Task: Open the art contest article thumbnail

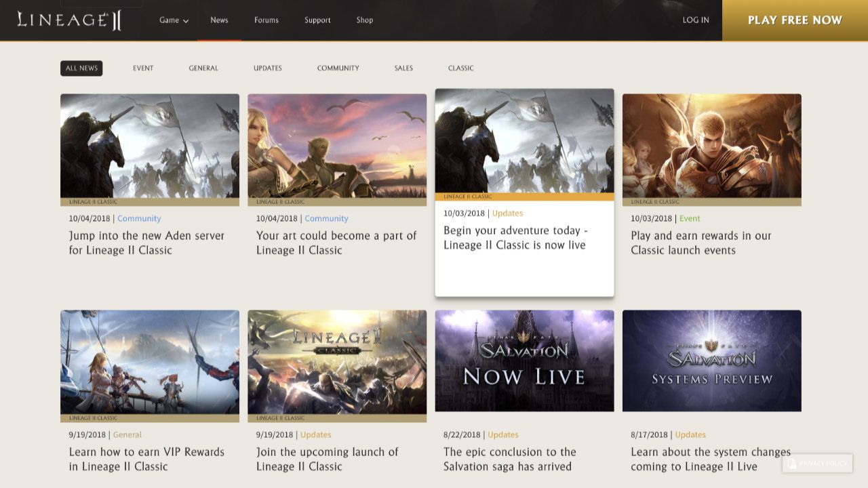Action: (x=337, y=146)
